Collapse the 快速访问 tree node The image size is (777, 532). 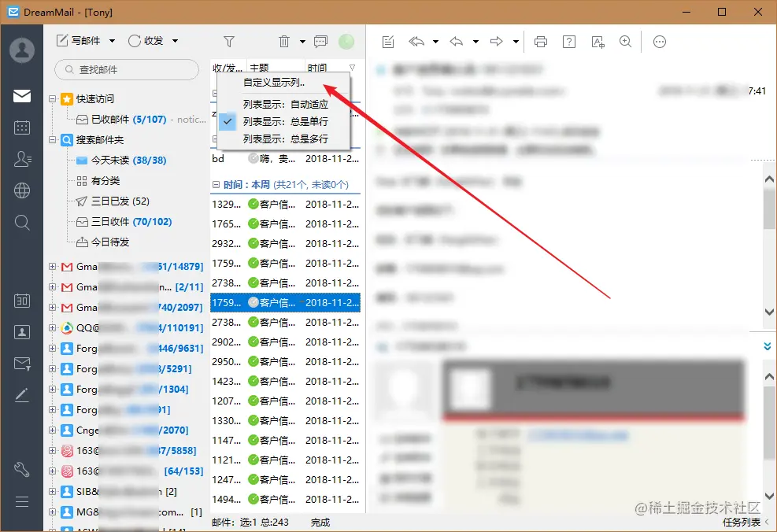[53, 98]
